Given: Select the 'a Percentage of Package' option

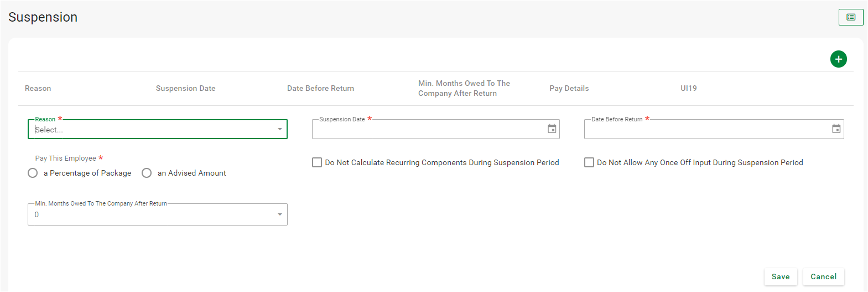Looking at the screenshot, I should [x=33, y=173].
